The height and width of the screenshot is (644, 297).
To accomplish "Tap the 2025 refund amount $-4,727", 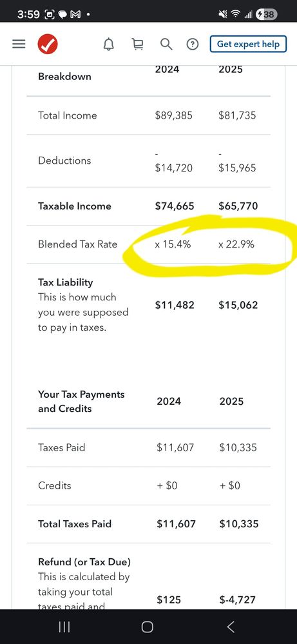I will pos(238,600).
